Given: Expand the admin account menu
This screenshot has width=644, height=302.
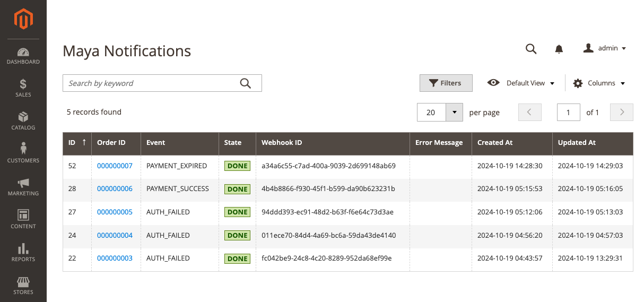Looking at the screenshot, I should tap(605, 48).
